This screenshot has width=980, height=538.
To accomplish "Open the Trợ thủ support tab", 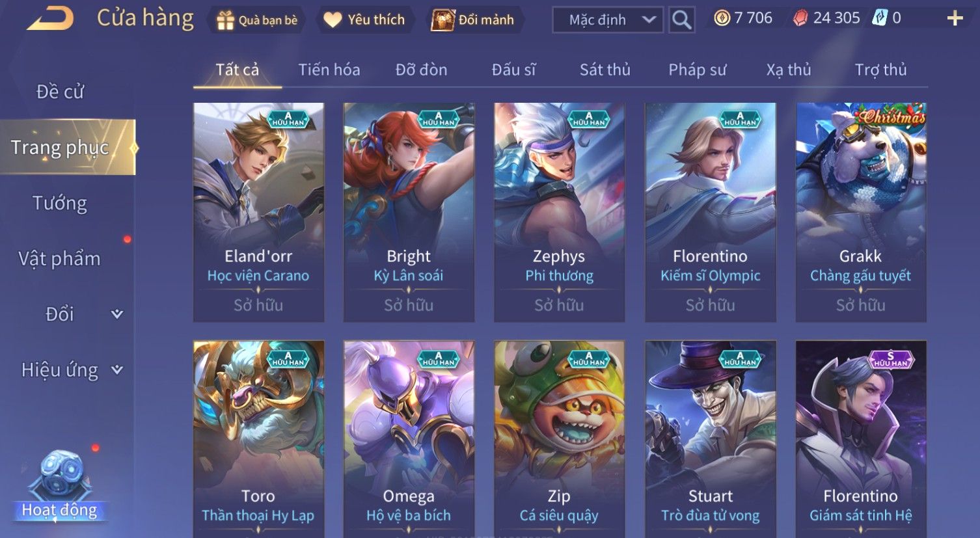I will [x=880, y=70].
